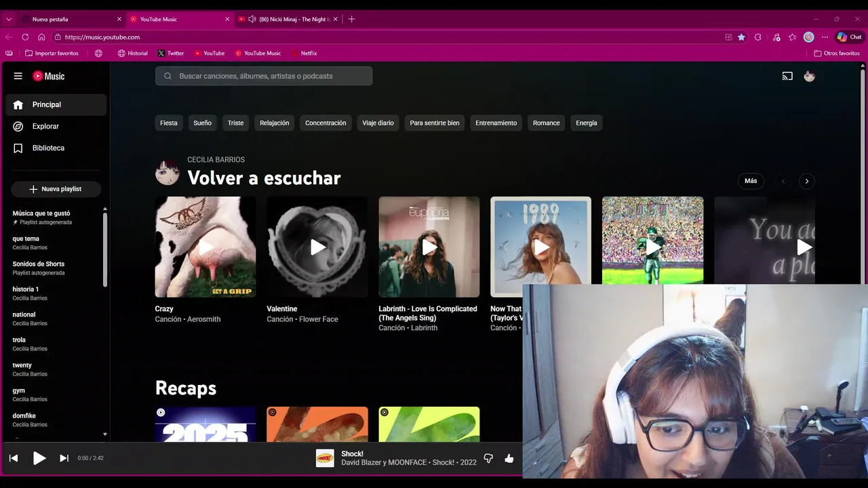Play Labrinth Love Is Complicated thumbnail
This screenshot has width=868, height=488.
429,247
